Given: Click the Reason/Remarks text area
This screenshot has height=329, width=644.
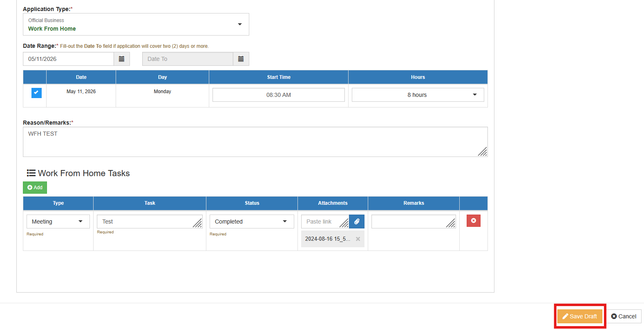Looking at the screenshot, I should point(255,142).
